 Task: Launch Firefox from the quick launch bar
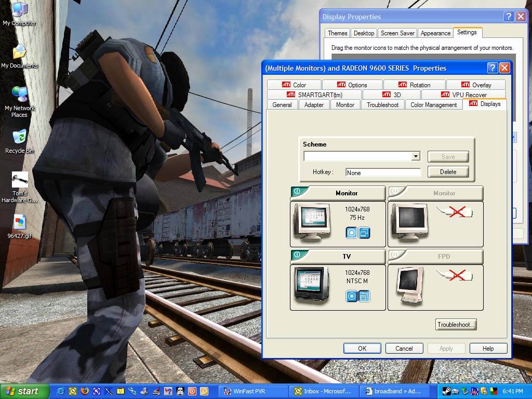[x=85, y=391]
